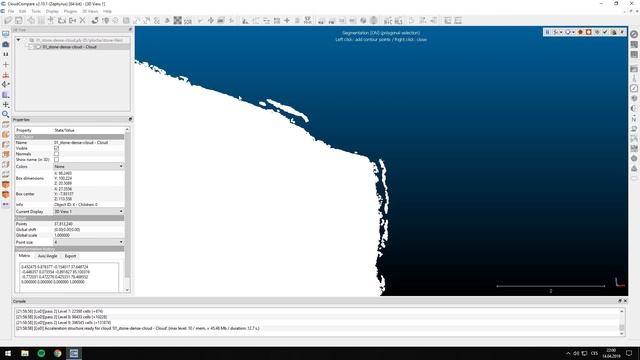Click the Global scale value 1.000000
Image resolution: width=640 pixels, height=360 pixels.
click(62, 236)
